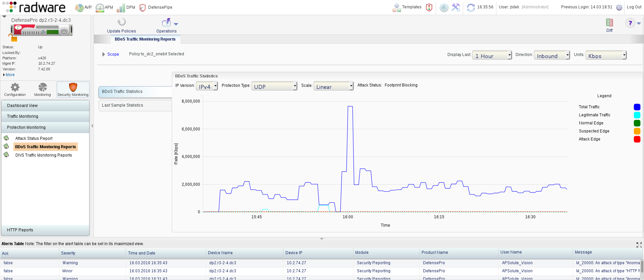Open the Configuration gear icon
Image resolution: width=644 pixels, height=280 pixels.
(15, 87)
